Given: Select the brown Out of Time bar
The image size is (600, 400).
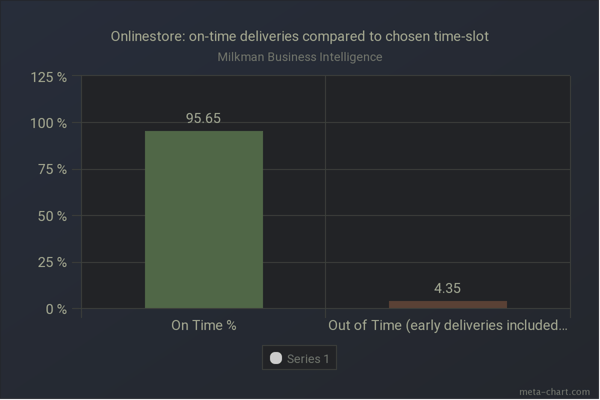Looking at the screenshot, I should (448, 305).
